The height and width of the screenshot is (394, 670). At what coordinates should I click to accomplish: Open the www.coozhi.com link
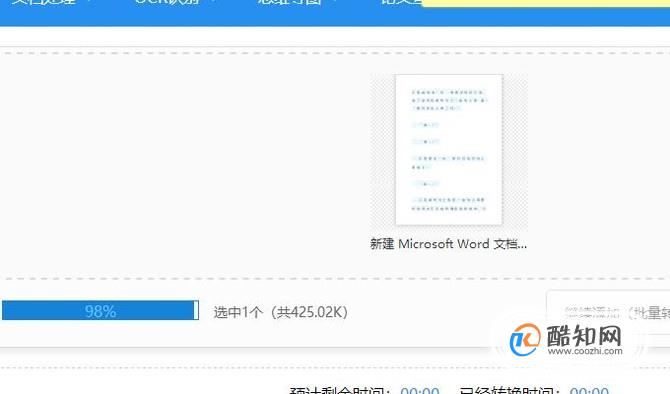tap(585, 351)
